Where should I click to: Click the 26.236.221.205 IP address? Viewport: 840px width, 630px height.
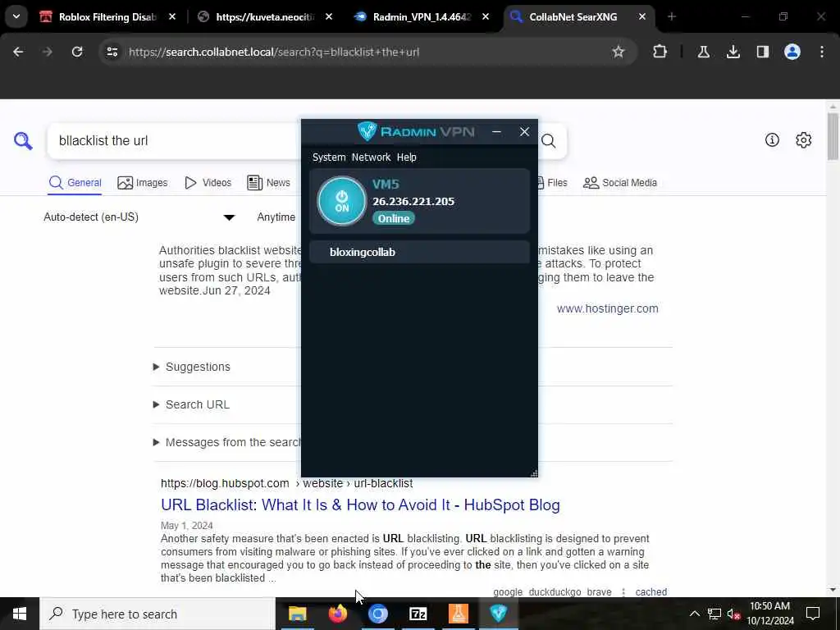413,202
